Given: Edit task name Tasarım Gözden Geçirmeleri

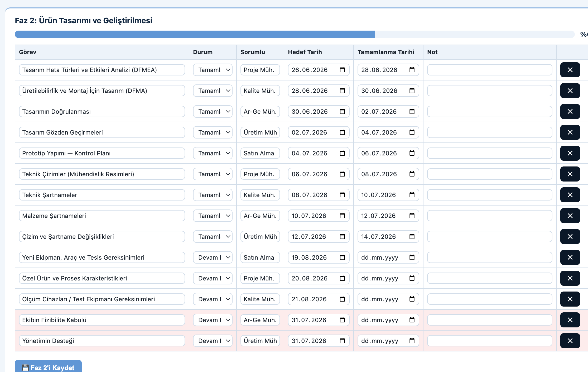Looking at the screenshot, I should pos(102,132).
